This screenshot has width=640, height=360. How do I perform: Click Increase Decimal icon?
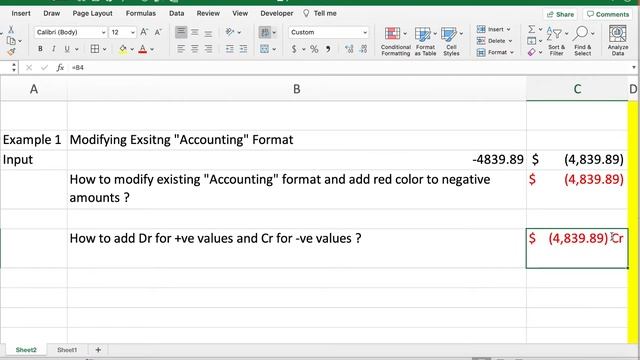349,49
